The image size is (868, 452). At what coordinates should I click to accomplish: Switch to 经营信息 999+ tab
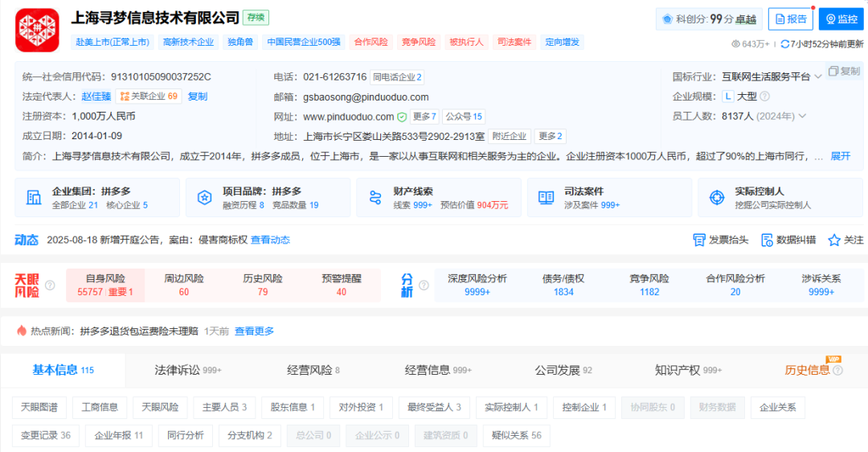(438, 370)
